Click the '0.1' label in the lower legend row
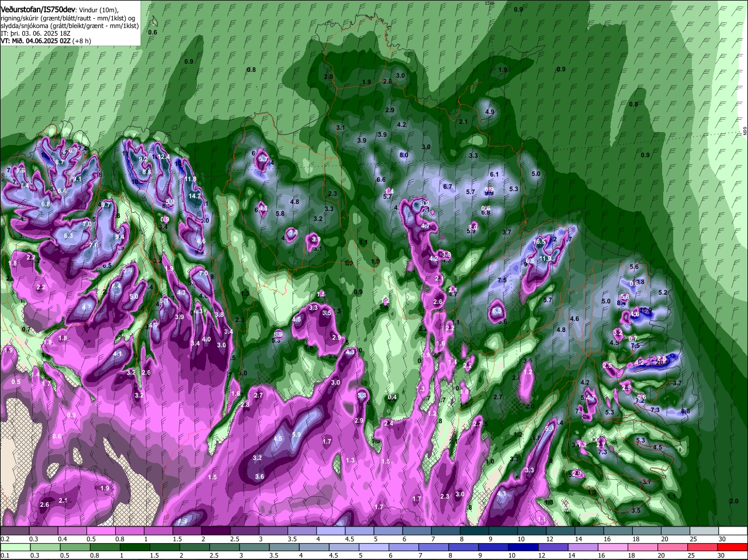The width and height of the screenshot is (748, 560). click(5, 555)
